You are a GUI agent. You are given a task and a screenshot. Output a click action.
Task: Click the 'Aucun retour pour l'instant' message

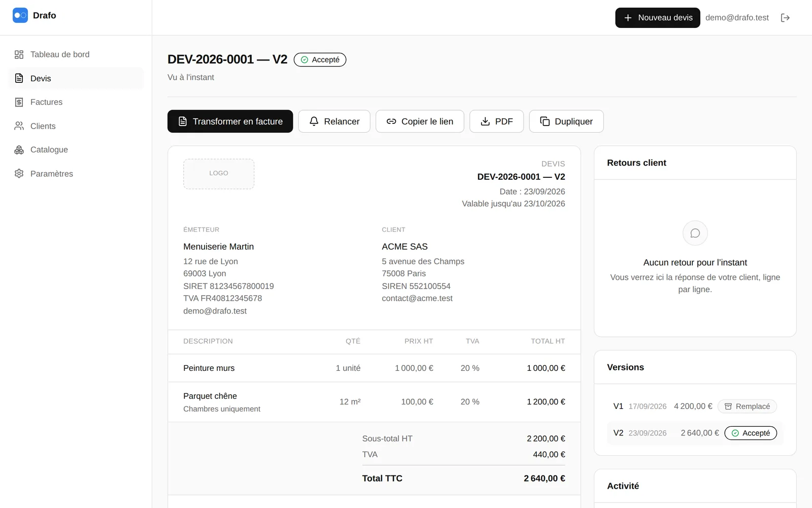[x=695, y=263]
